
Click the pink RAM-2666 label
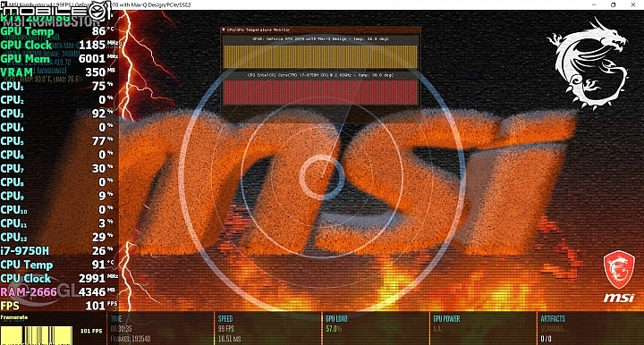tap(29, 292)
